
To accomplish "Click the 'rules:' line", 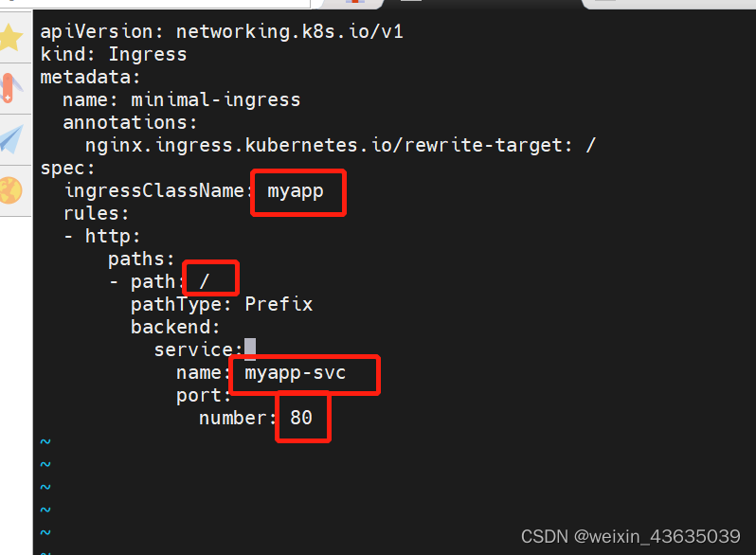I will click(96, 214).
